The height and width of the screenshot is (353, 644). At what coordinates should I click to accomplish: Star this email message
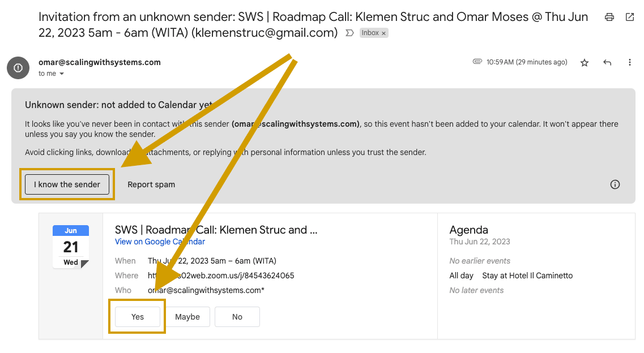click(x=585, y=63)
